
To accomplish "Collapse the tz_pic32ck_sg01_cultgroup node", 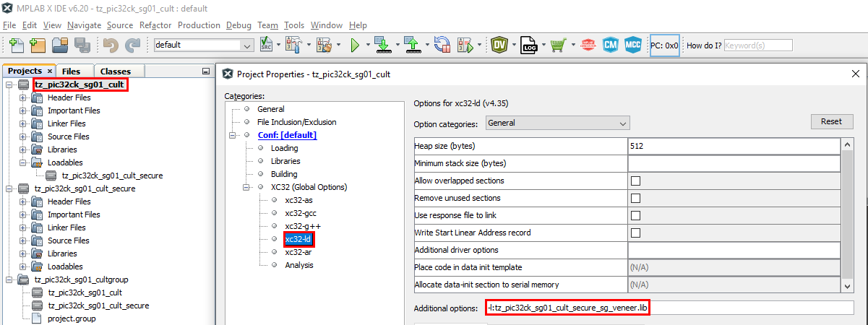I will (x=9, y=279).
